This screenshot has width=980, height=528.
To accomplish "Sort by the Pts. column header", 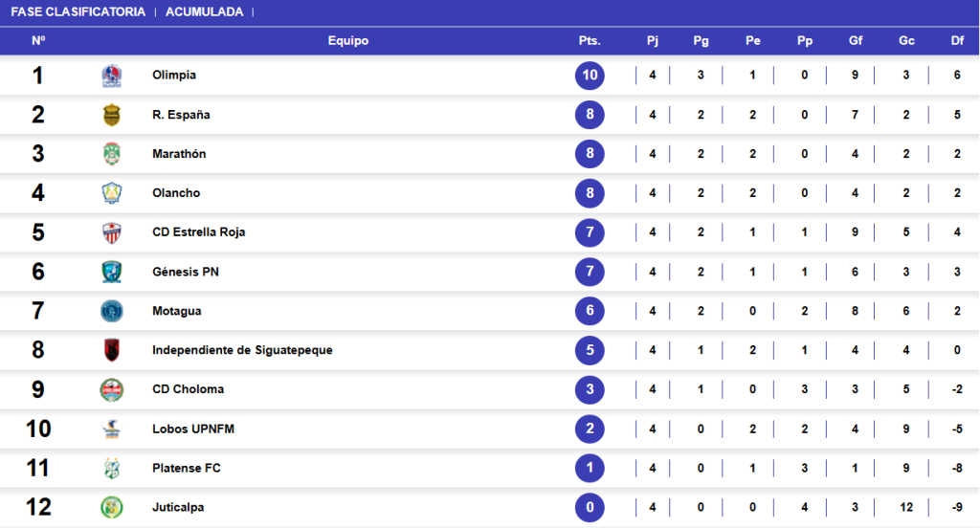I will pyautogui.click(x=590, y=40).
